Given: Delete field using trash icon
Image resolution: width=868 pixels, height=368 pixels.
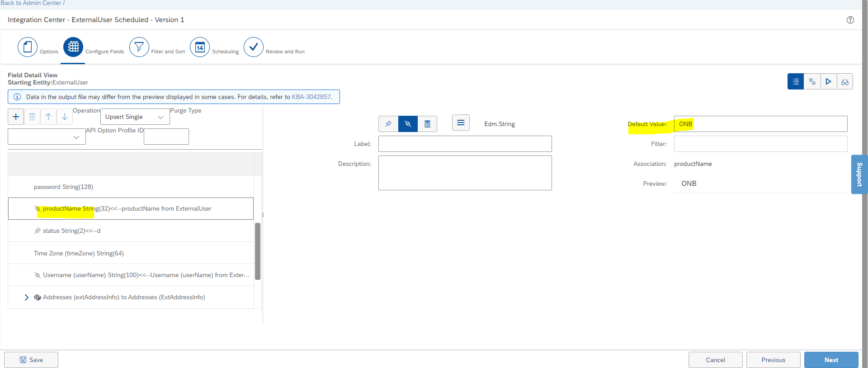Looking at the screenshot, I should coord(32,117).
